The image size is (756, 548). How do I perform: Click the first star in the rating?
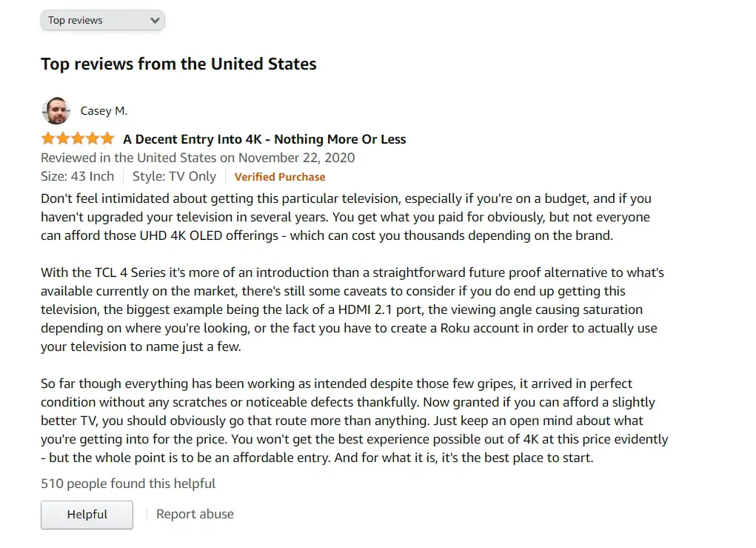coord(48,139)
